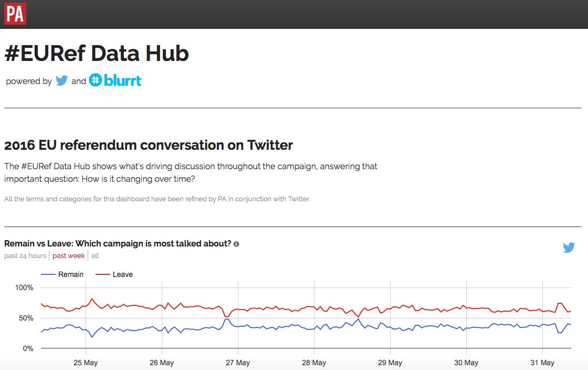Viewport: 588px width, 370px height.
Task: Click the Remain vs Leave chart heading
Action: click(x=118, y=243)
